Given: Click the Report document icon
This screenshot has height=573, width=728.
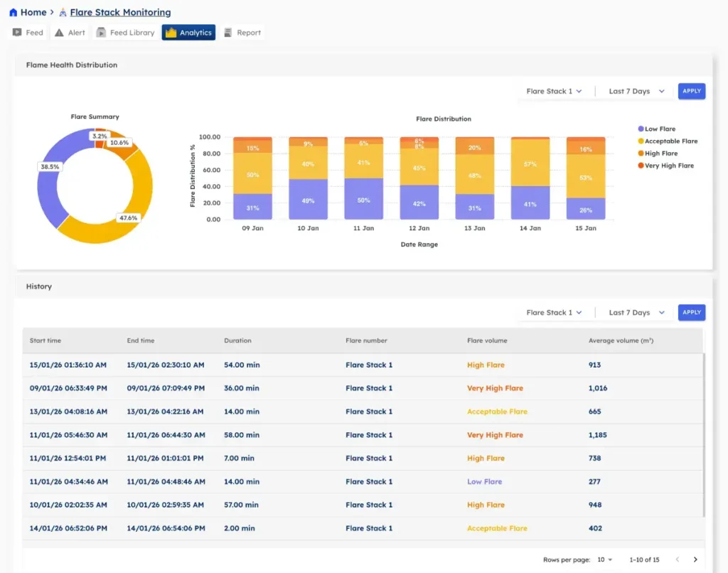Looking at the screenshot, I should [228, 33].
